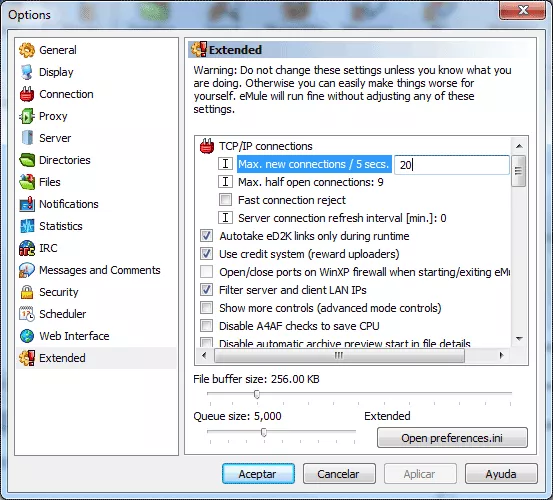Collapse the TCP/IP connections tree node
Screen dimensions: 553x500
click(207, 146)
